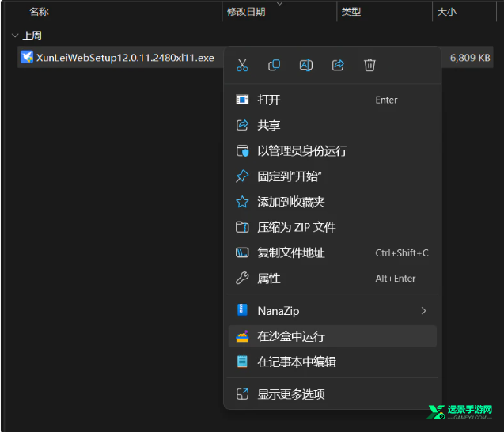504x432 pixels.
Task: Click the window icon beside 打开
Action: pyautogui.click(x=242, y=100)
